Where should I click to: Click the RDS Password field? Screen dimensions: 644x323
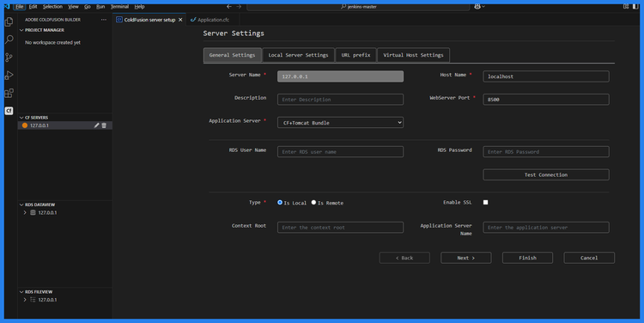click(x=546, y=152)
